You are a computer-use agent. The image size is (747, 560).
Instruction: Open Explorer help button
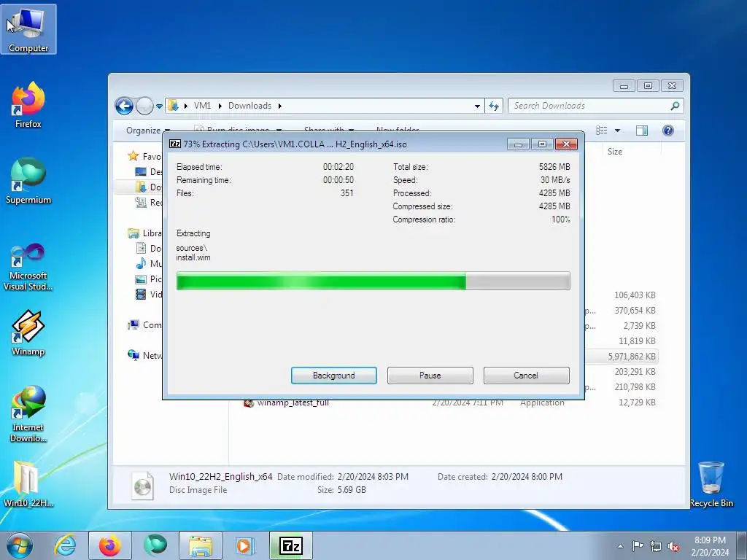668,131
